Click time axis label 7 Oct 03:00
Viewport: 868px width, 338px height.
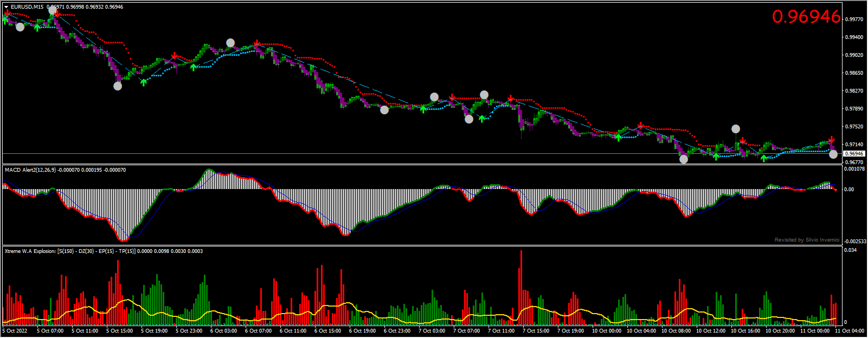pyautogui.click(x=432, y=330)
